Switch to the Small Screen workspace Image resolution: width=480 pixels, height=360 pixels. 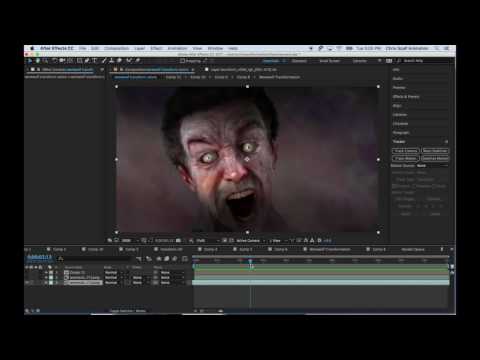coord(330,61)
